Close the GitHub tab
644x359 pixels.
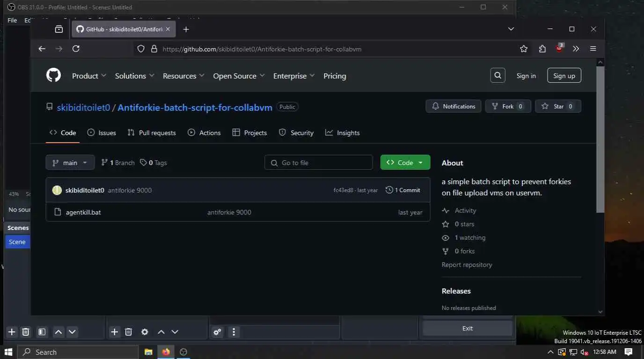[168, 29]
